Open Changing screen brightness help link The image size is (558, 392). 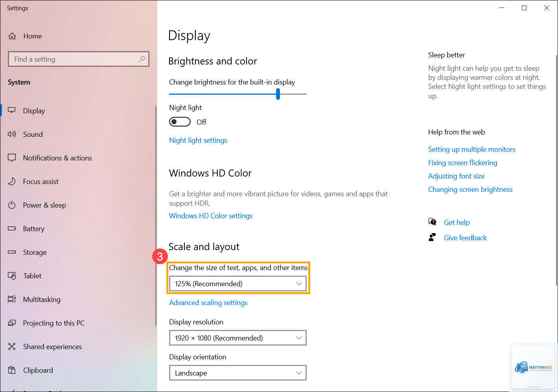pyautogui.click(x=470, y=190)
